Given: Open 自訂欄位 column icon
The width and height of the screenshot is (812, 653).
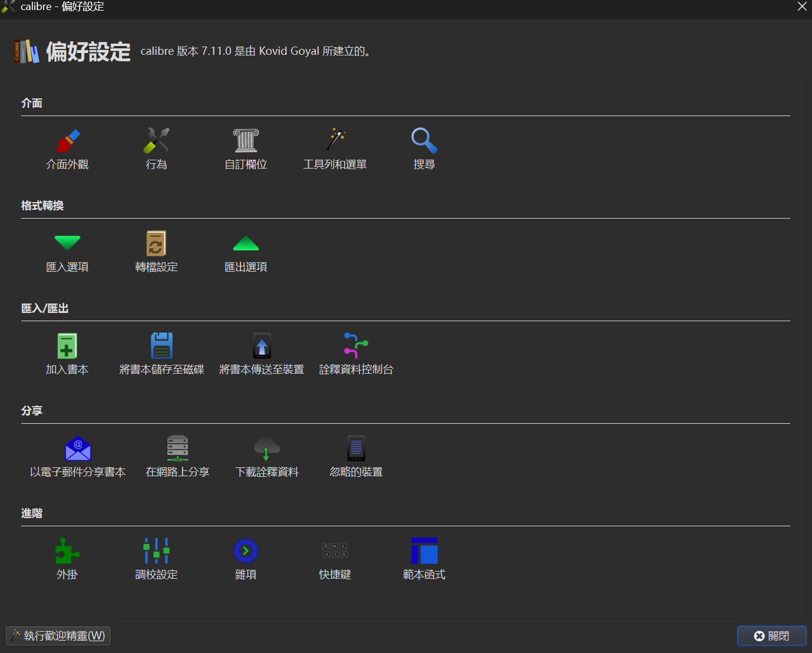Looking at the screenshot, I should [246, 140].
